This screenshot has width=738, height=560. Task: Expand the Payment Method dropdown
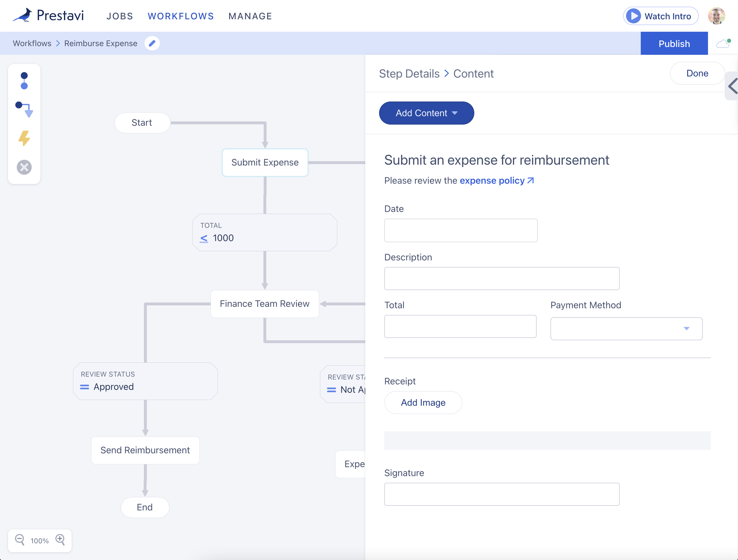coord(626,328)
